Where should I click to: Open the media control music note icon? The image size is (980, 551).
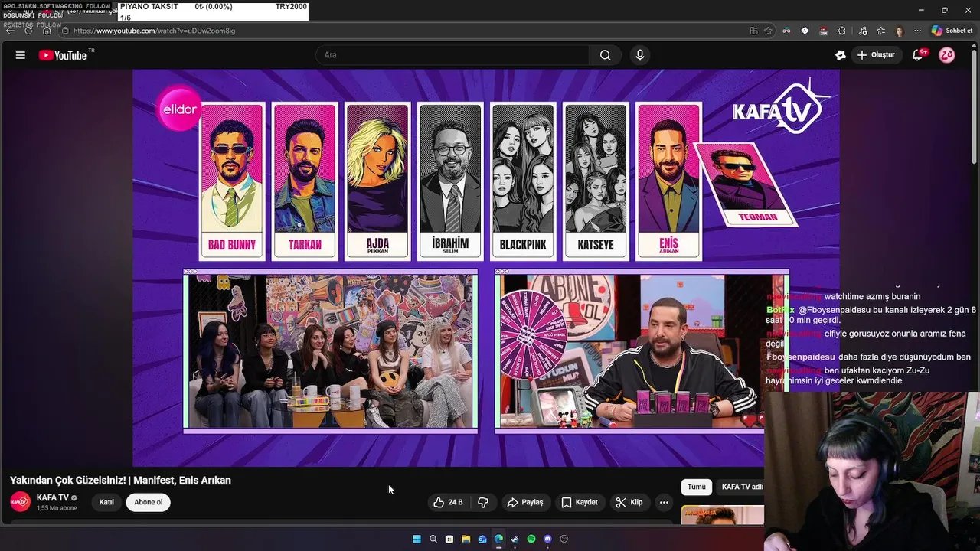click(x=863, y=31)
